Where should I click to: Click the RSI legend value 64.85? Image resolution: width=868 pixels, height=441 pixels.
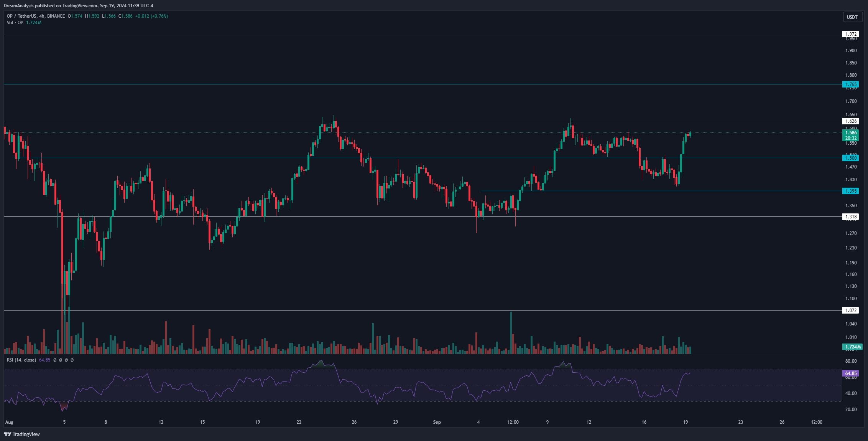[x=44, y=360]
